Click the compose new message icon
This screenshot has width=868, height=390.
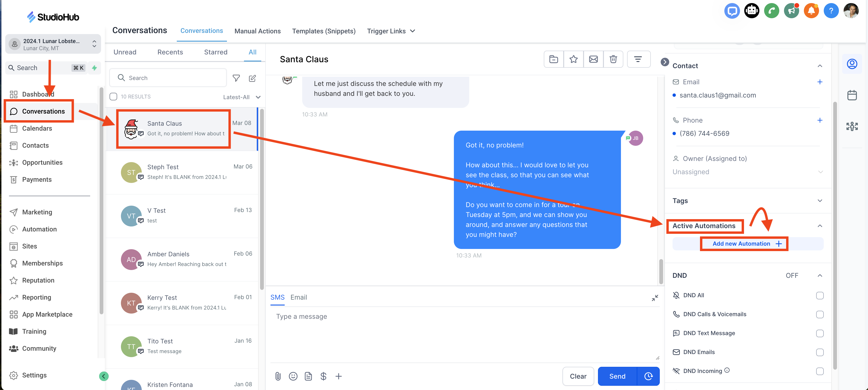pyautogui.click(x=252, y=78)
